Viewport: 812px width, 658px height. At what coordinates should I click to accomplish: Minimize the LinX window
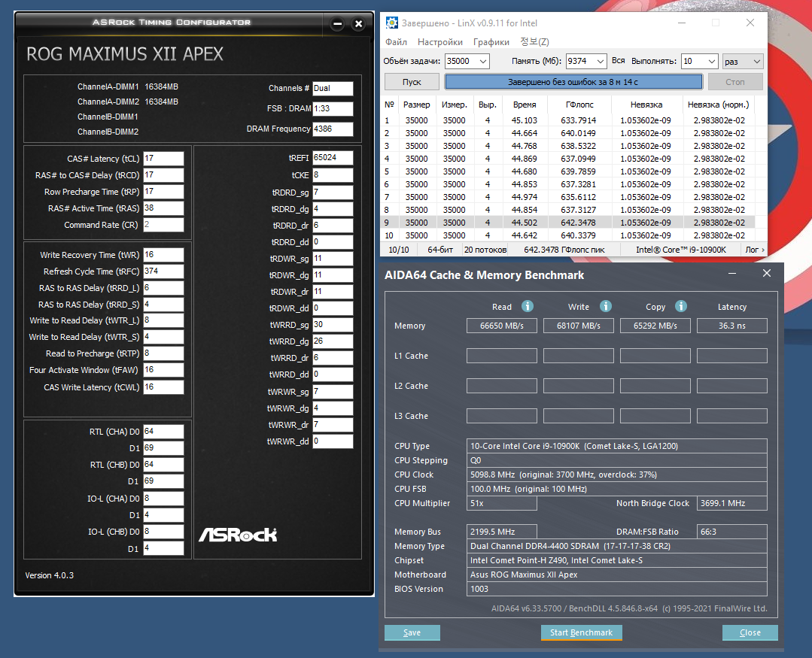click(x=682, y=23)
